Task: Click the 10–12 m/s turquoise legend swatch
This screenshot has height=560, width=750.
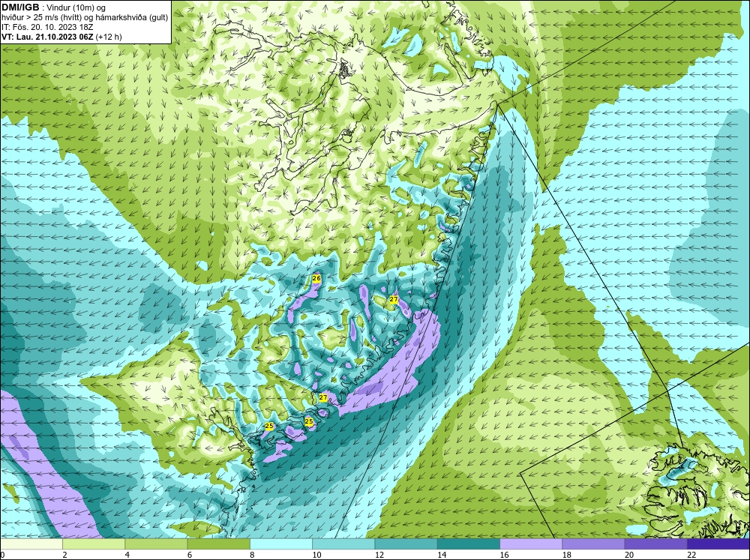Action: 343,544
